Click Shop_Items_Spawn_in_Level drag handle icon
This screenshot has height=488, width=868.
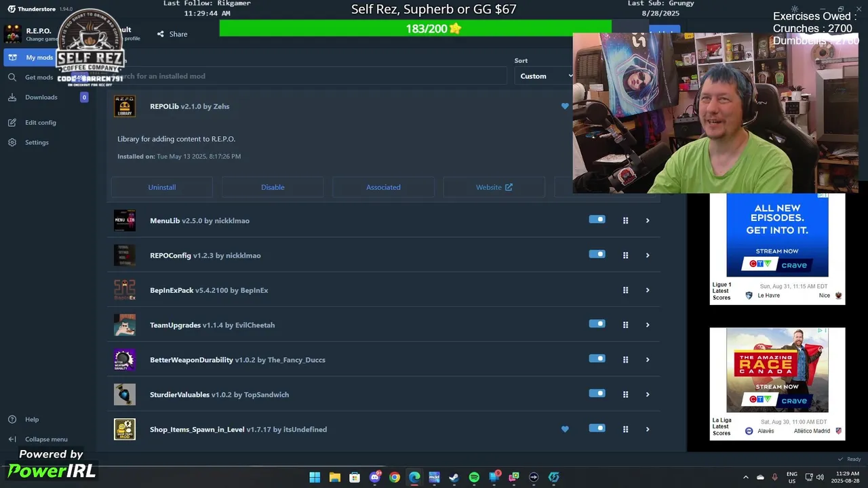(625, 429)
